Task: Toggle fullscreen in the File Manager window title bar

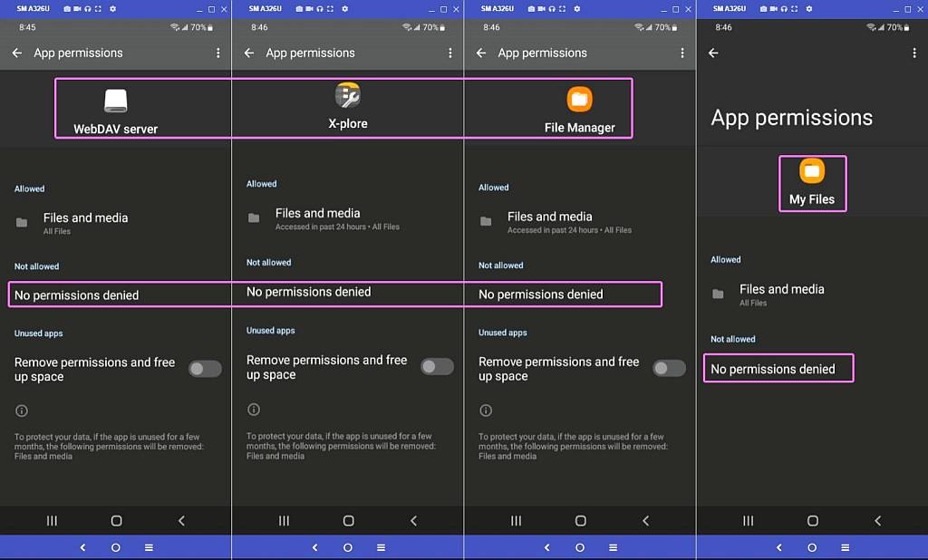Action: tap(562, 9)
